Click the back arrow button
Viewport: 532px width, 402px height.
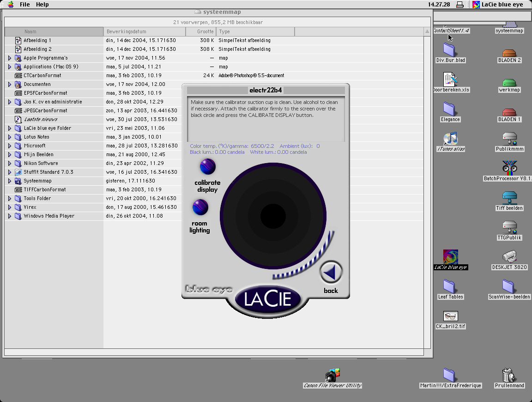(331, 272)
